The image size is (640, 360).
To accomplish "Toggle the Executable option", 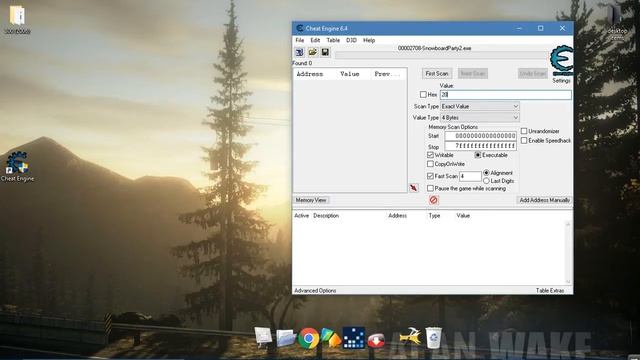I will point(478,155).
